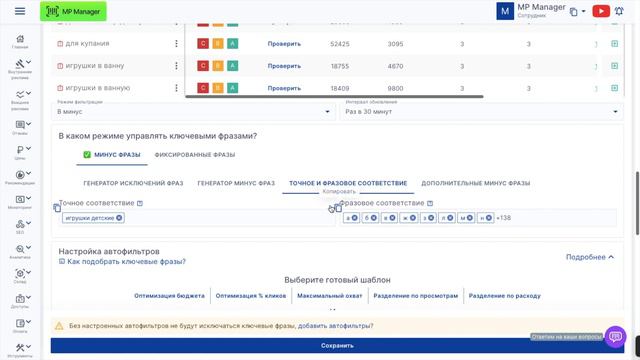Open the YouTube channel icon
This screenshot has width=640, height=360.
tap(601, 11)
